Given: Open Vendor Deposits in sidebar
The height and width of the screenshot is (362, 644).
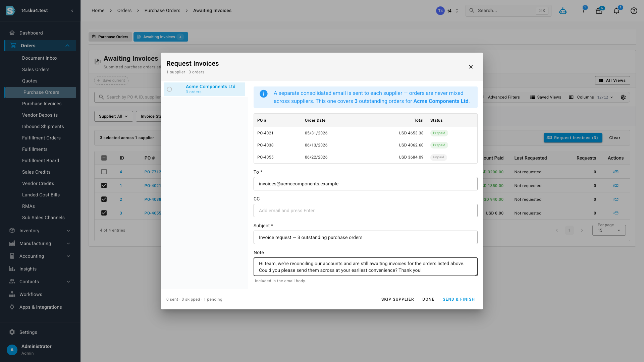Looking at the screenshot, I should tap(40, 115).
